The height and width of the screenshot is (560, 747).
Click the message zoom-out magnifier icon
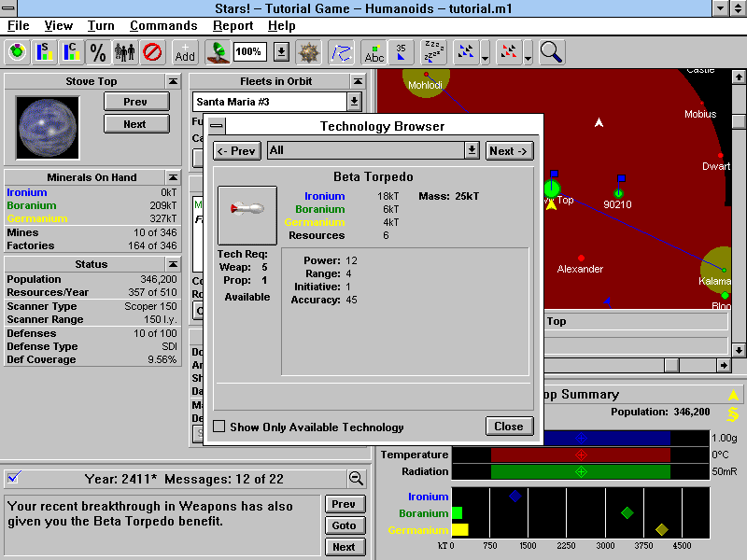[356, 479]
